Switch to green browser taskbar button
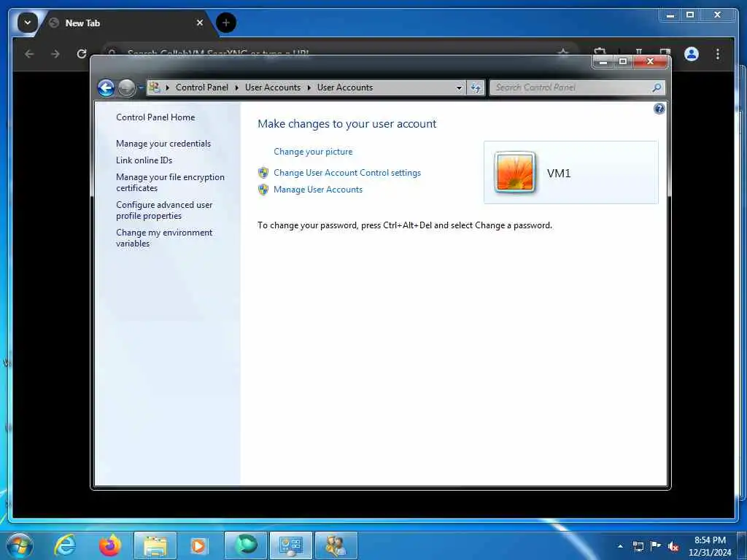The image size is (747, 560). 245,545
